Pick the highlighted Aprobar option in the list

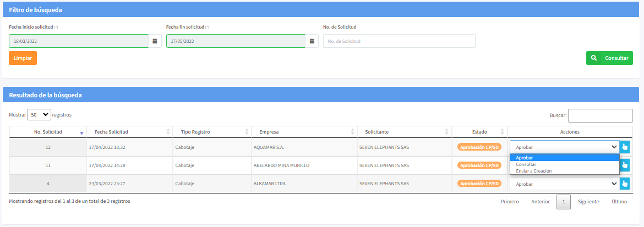click(525, 158)
